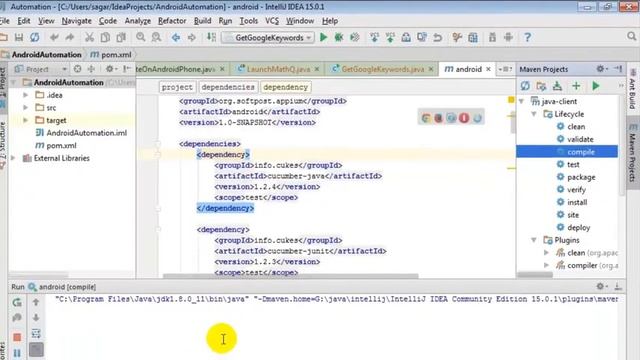Download sources icon in Maven Projects toolbar
This screenshot has width=640, height=360.
click(x=557, y=86)
